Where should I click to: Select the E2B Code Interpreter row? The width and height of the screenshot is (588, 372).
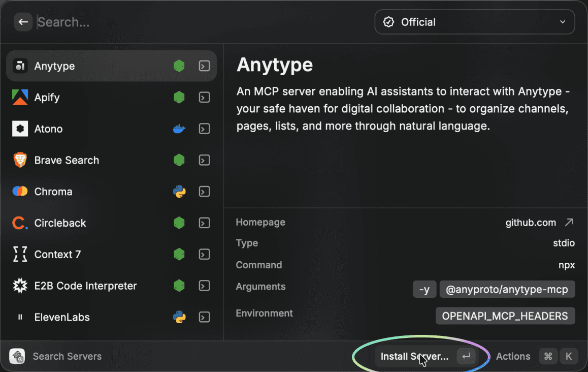pyautogui.click(x=112, y=286)
